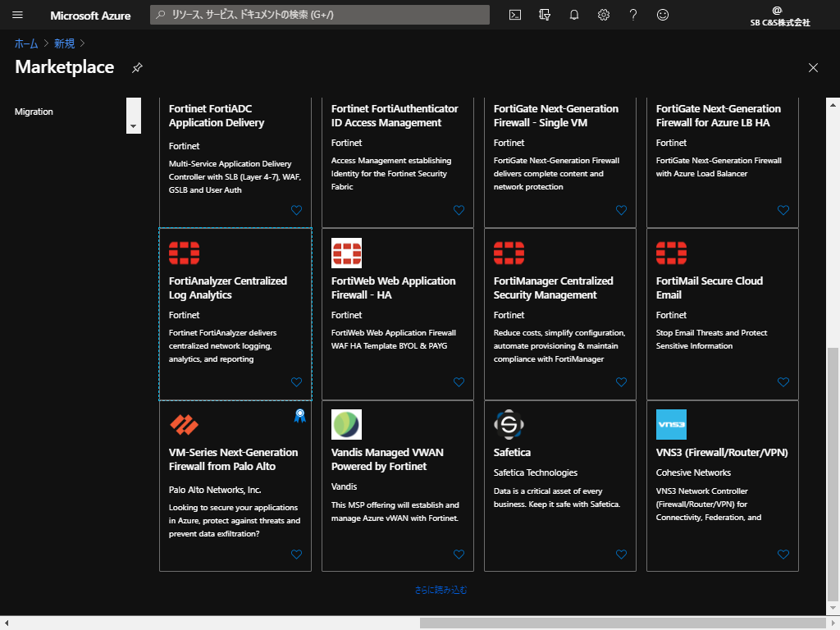Favorite Fortinet FortiADC Application Delivery
The width and height of the screenshot is (840, 630).
296,211
